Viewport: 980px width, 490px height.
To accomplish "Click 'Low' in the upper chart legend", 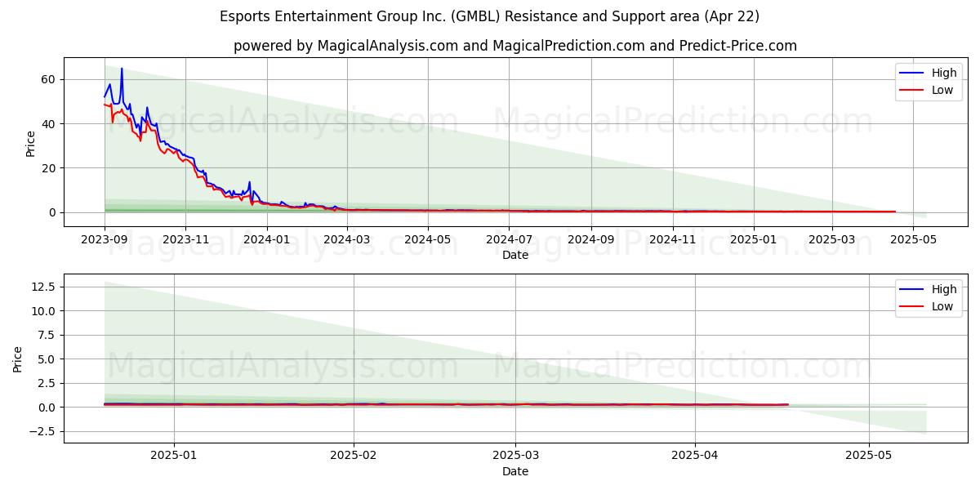I will (x=942, y=90).
